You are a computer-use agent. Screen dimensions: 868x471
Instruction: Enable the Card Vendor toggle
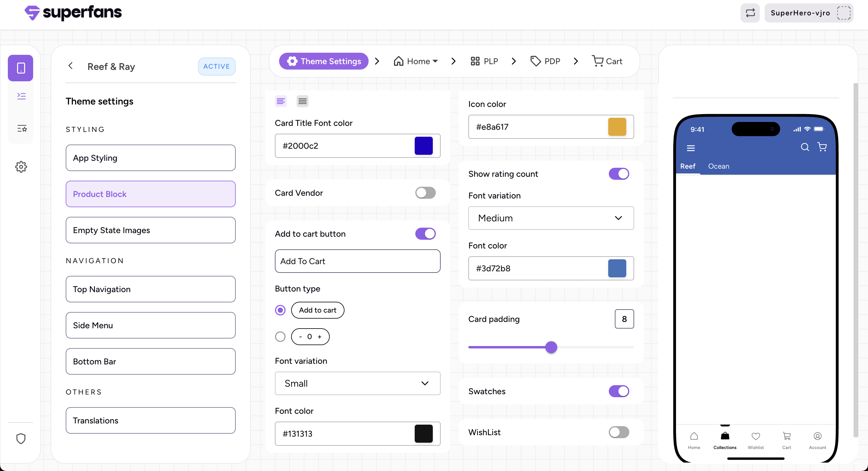click(x=425, y=193)
